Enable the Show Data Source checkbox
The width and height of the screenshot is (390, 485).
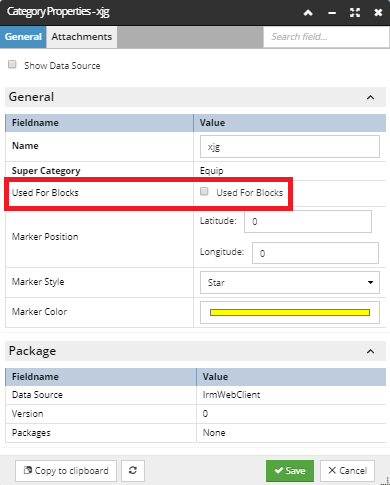[12, 64]
